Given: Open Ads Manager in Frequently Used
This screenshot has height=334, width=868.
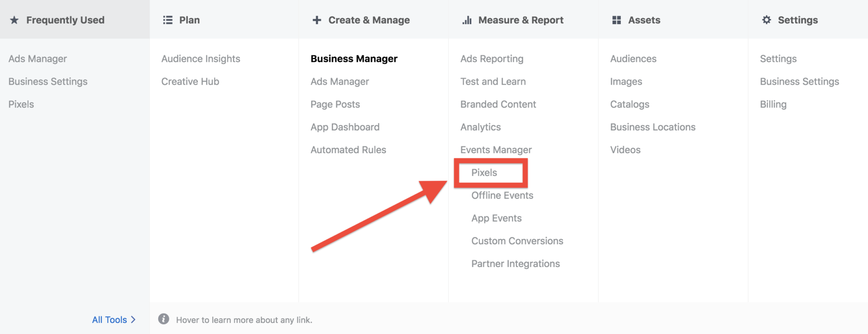Looking at the screenshot, I should point(38,59).
